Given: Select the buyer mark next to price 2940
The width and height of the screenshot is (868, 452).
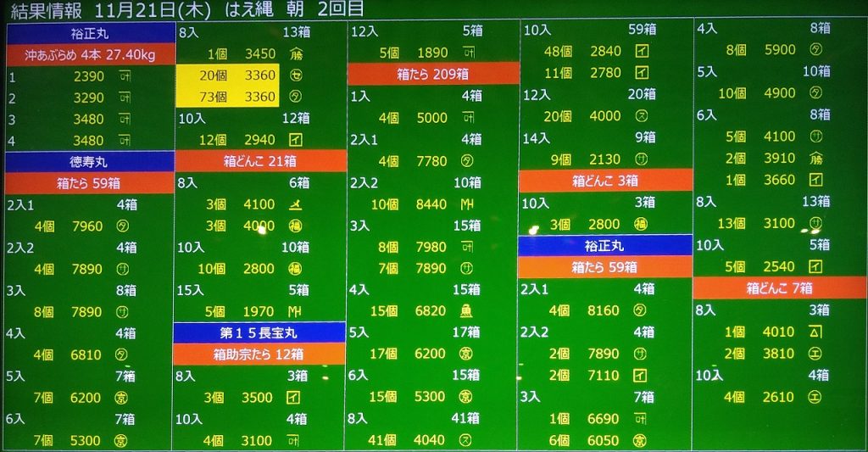Looking at the screenshot, I should click(x=296, y=139).
